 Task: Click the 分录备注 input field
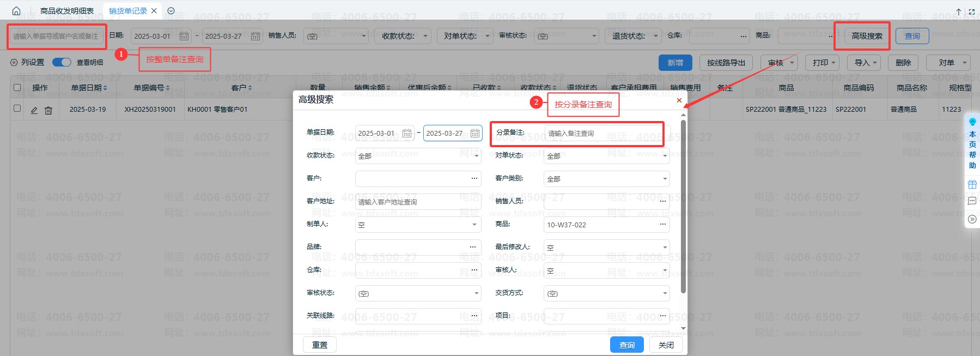[x=603, y=134]
